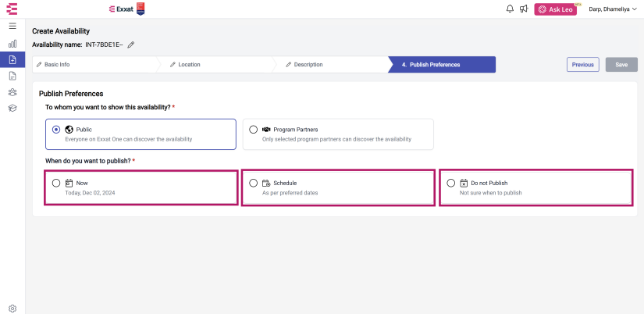
Task: Open the graduation cap sidebar icon
Action: pos(12,108)
